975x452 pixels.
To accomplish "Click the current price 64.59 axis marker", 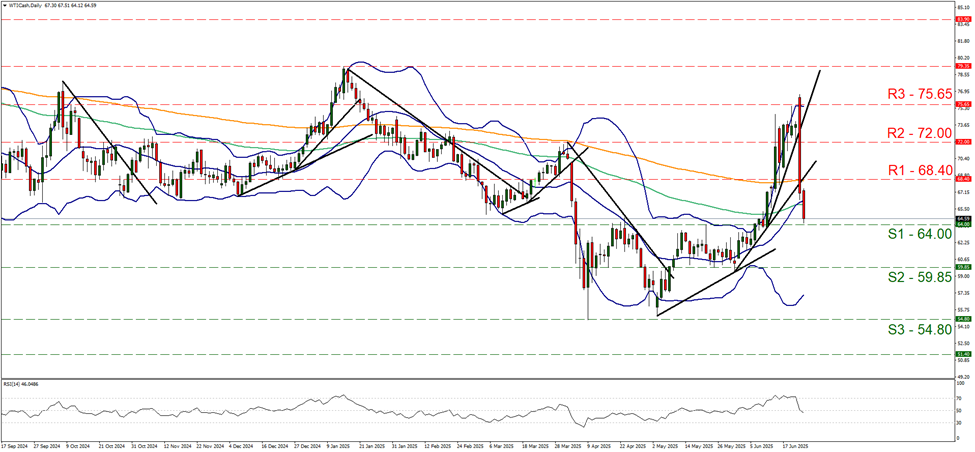I will click(x=961, y=218).
